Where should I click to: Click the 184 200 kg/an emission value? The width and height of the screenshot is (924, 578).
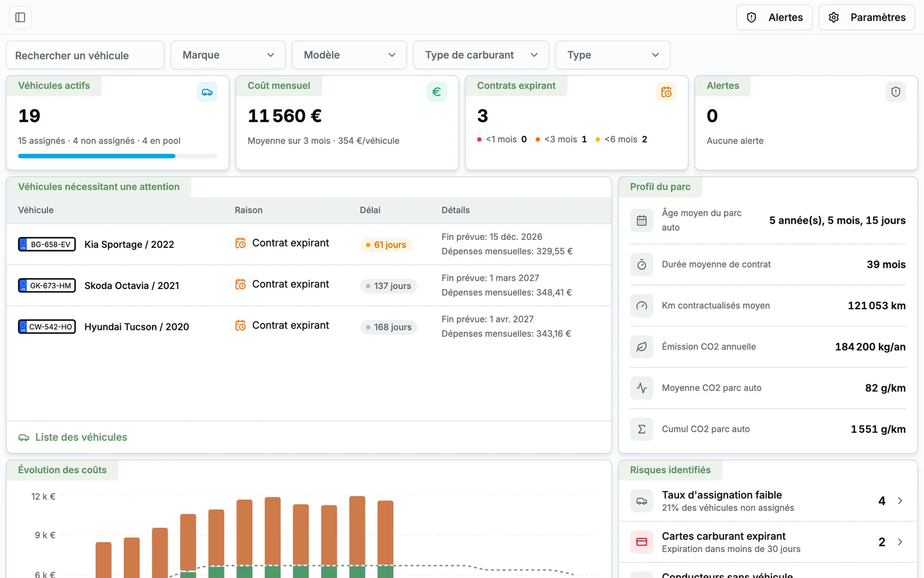[870, 347]
